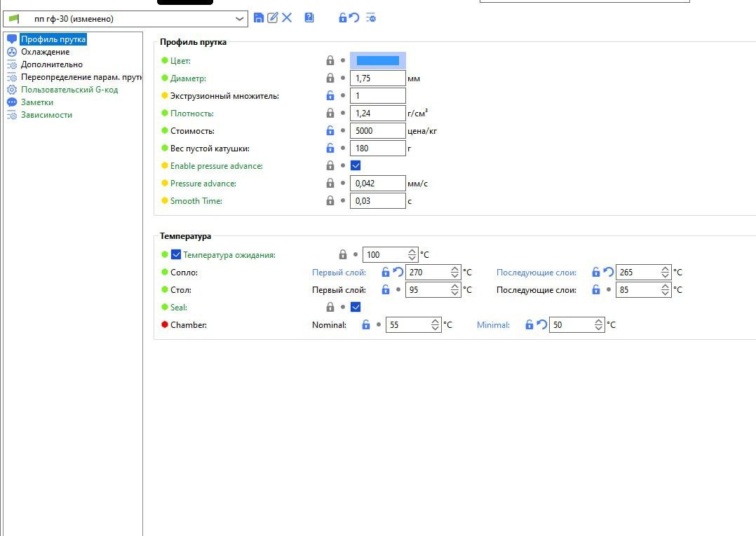Reset nozzle first layer temperature arrow
Screen dimensions: 756x536
point(398,273)
